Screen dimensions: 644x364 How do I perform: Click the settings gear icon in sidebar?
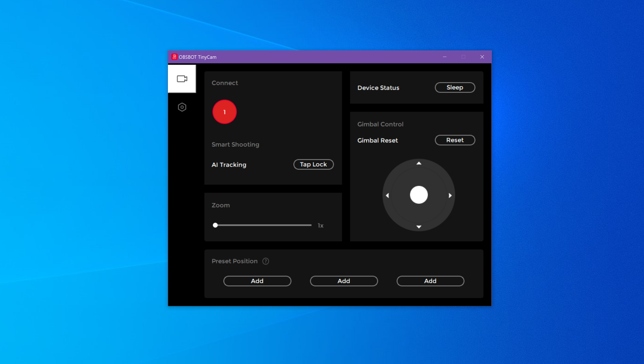coord(182,107)
